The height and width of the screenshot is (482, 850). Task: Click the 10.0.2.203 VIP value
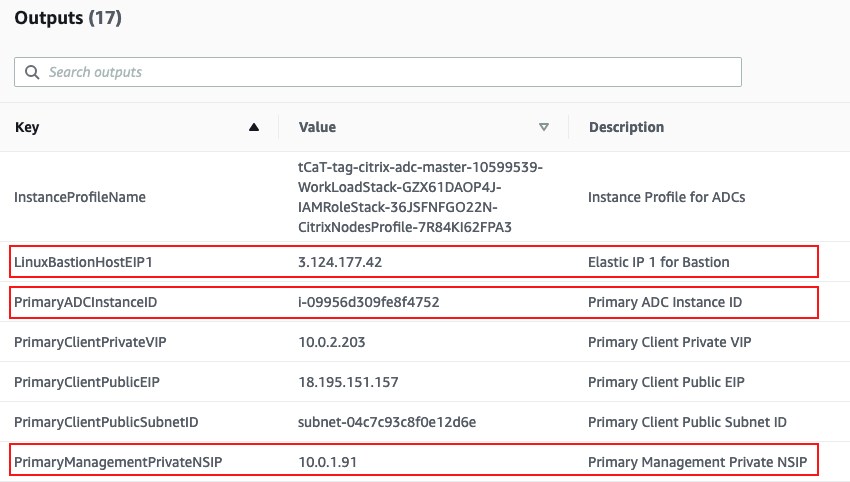[332, 342]
